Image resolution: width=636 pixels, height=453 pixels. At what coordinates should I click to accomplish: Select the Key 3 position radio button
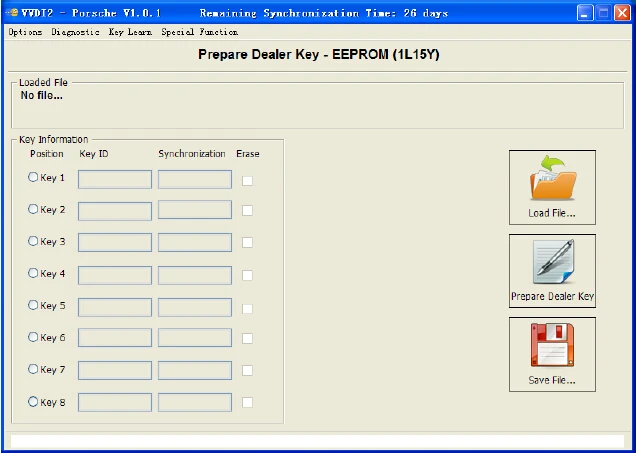click(33, 241)
